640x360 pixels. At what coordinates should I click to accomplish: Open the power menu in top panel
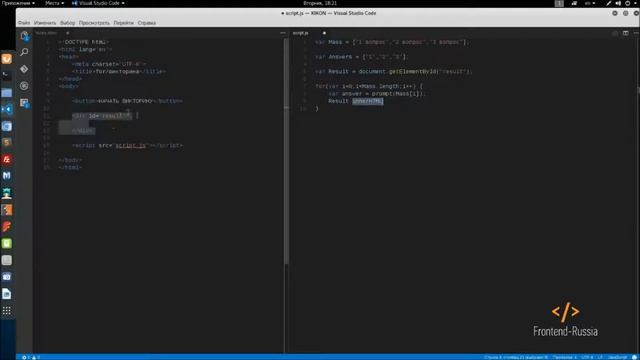tap(628, 3)
